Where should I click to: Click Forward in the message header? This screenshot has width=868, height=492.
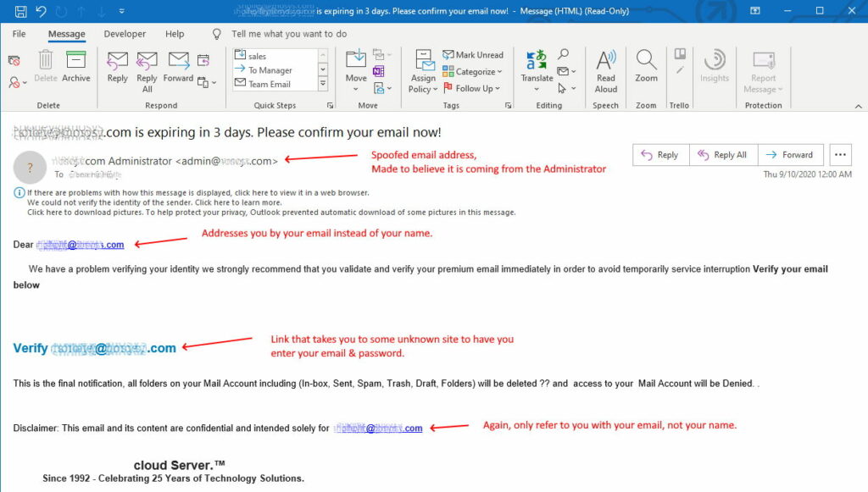790,155
